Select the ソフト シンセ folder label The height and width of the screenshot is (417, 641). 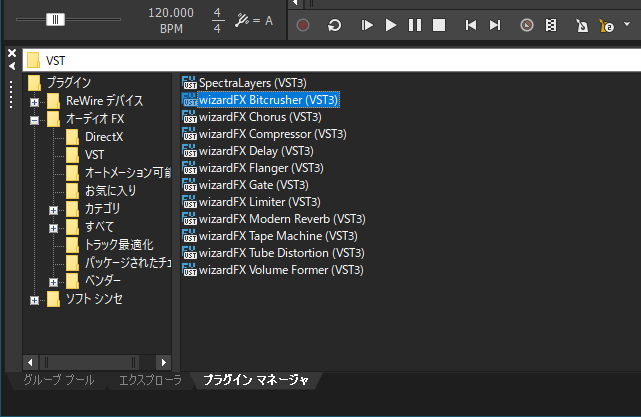click(94, 299)
